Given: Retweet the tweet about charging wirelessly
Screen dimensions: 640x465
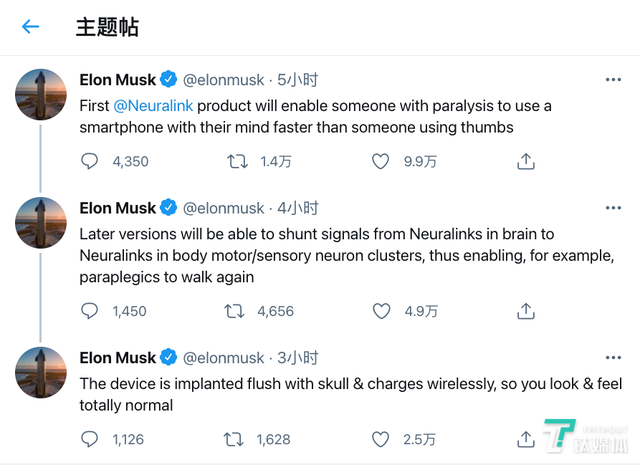Looking at the screenshot, I should point(237,439).
